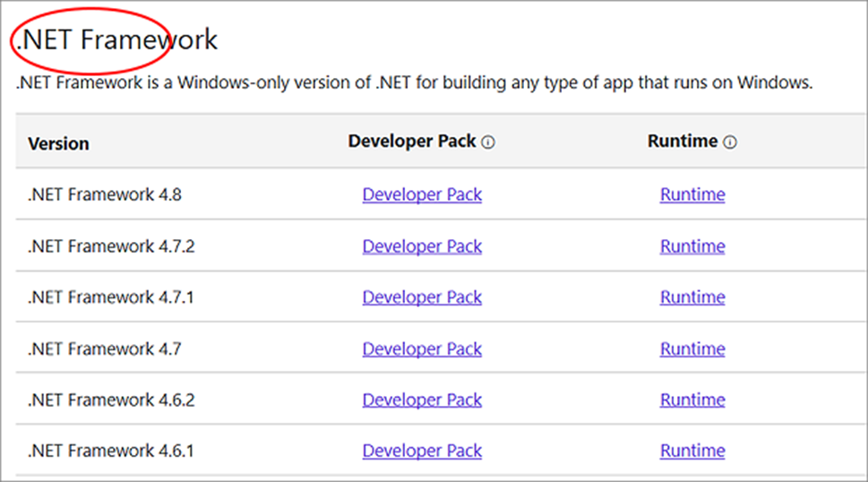Select the ".NET Framework 4.7" version cell

point(105,349)
